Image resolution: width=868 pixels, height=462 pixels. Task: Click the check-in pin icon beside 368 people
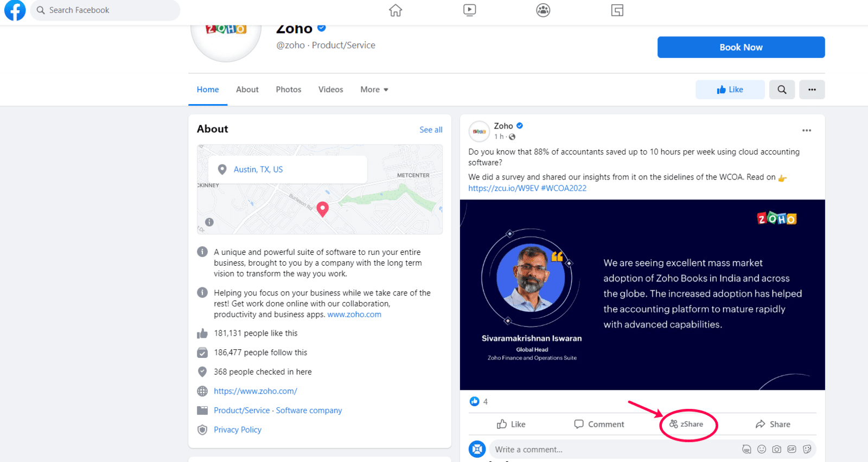202,372
